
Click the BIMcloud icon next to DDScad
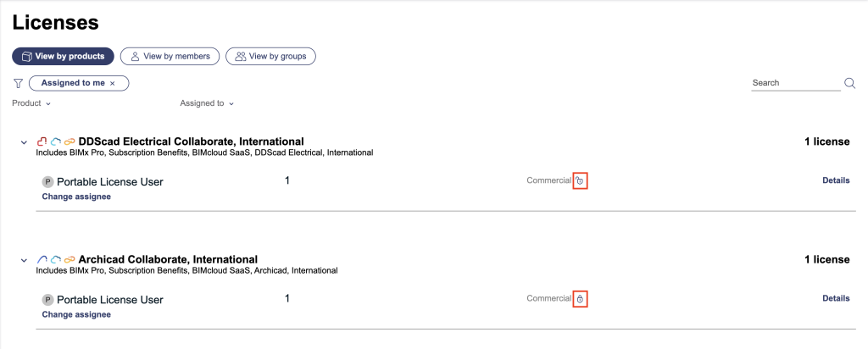56,141
